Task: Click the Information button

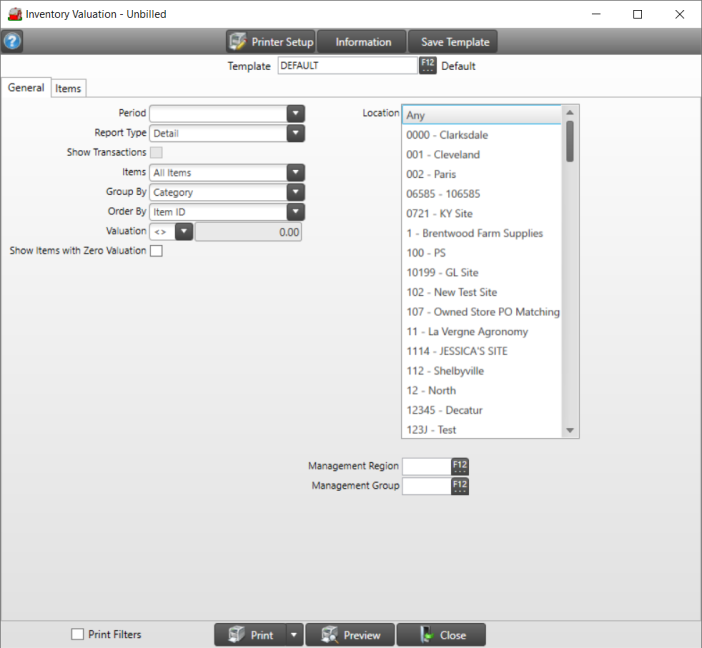Action: [x=363, y=42]
